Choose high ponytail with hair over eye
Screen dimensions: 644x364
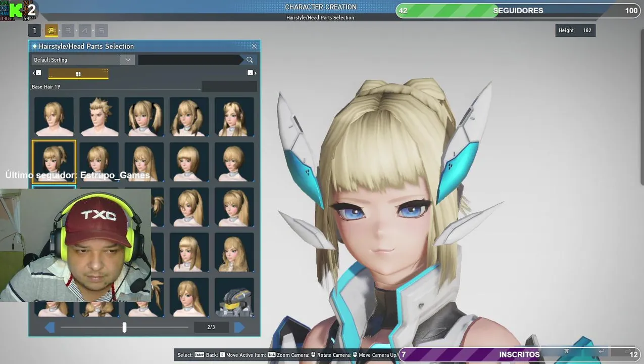point(189,207)
